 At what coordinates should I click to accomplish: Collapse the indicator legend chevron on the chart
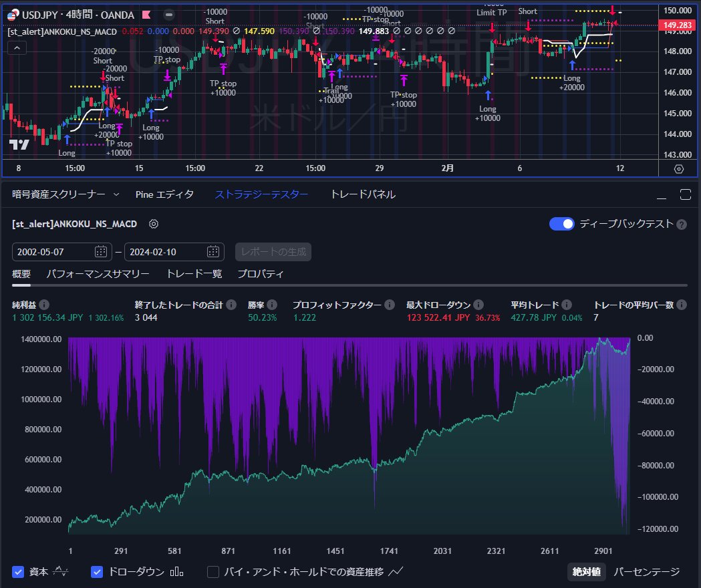click(17, 48)
